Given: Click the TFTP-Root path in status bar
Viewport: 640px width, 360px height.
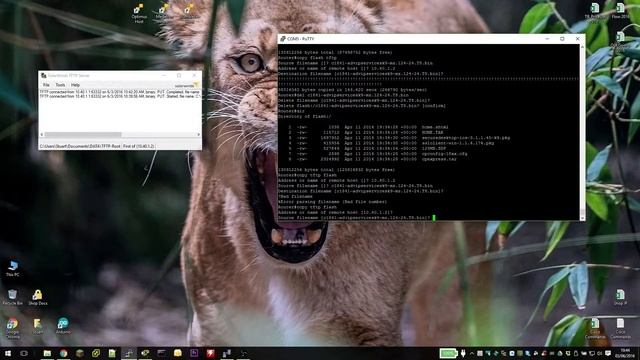Looking at the screenshot, I should (x=80, y=146).
